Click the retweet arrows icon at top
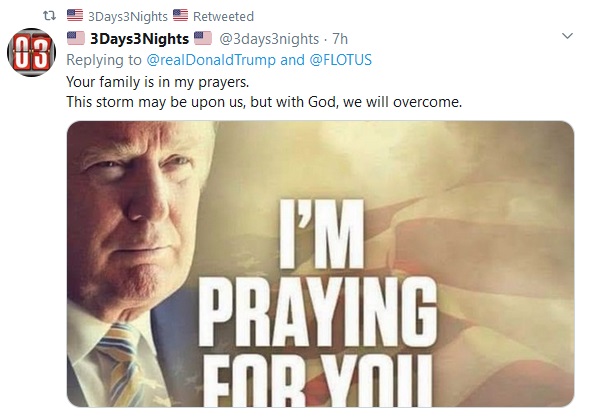Screen dimensions: 589x418 (49, 16)
